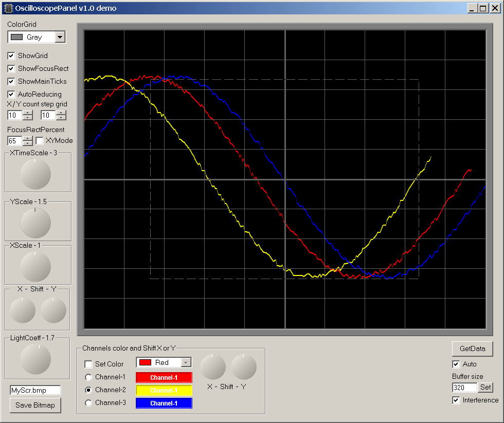Click the LightCoeff knob
The width and height of the screenshot is (504, 423).
tap(35, 359)
